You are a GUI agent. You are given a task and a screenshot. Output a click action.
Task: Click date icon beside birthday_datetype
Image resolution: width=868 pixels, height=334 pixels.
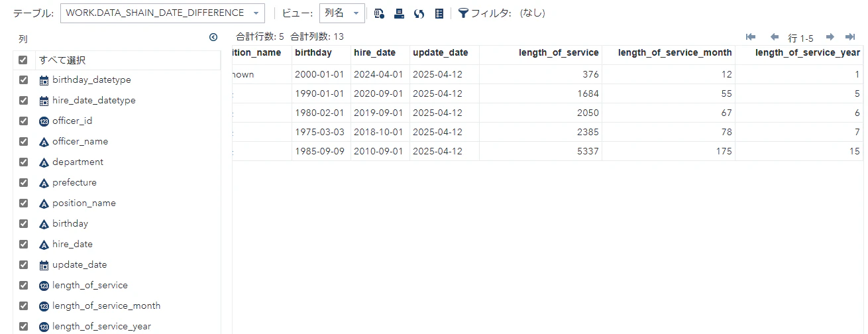(44, 80)
